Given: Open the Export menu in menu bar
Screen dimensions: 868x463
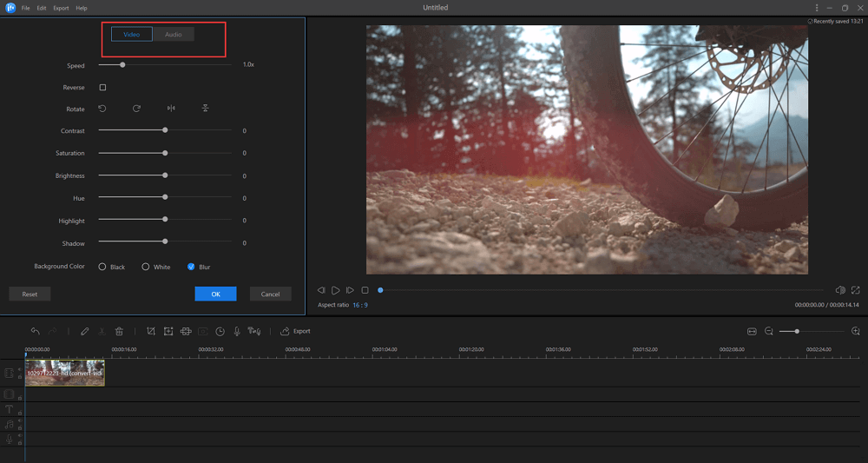Looking at the screenshot, I should (61, 9).
